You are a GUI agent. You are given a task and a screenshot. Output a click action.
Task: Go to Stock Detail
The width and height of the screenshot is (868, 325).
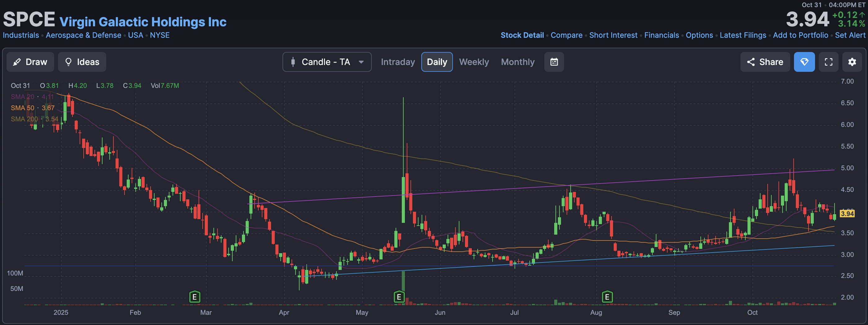522,35
